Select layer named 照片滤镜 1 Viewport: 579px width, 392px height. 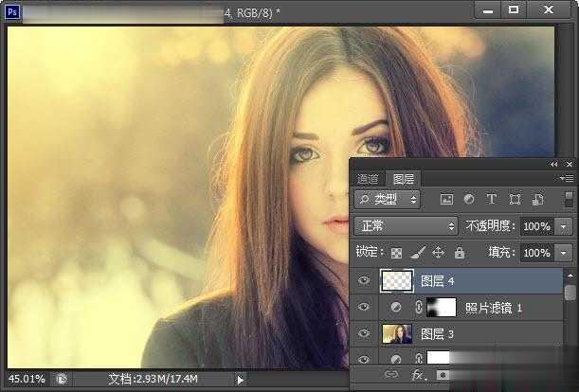click(x=494, y=308)
